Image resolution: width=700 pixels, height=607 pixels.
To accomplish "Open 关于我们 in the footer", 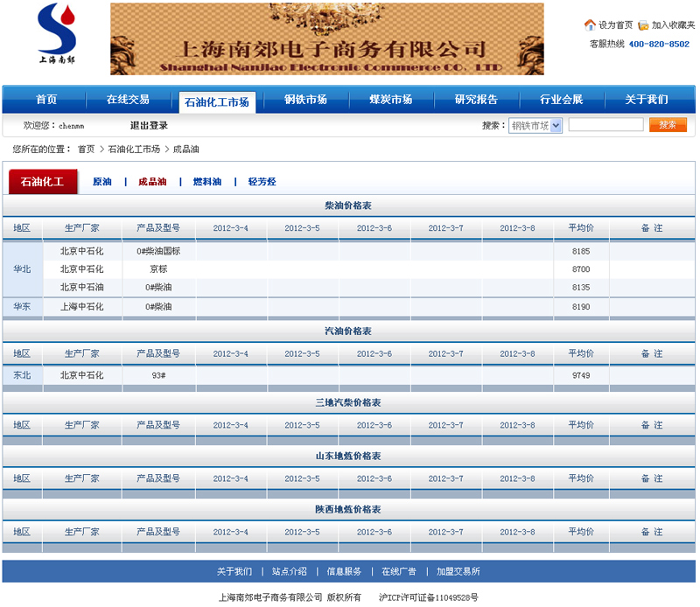I will pyautogui.click(x=234, y=571).
